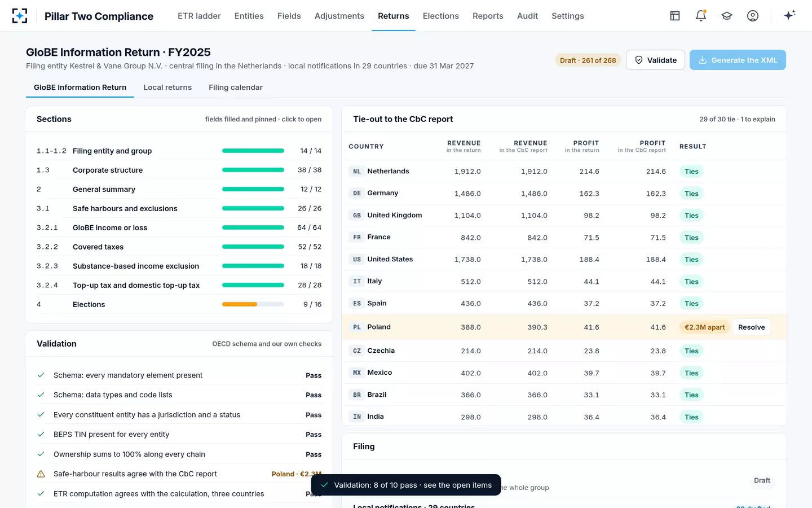Click the warning icon on Safe-harbour results check
812x508 pixels.
pos(41,474)
